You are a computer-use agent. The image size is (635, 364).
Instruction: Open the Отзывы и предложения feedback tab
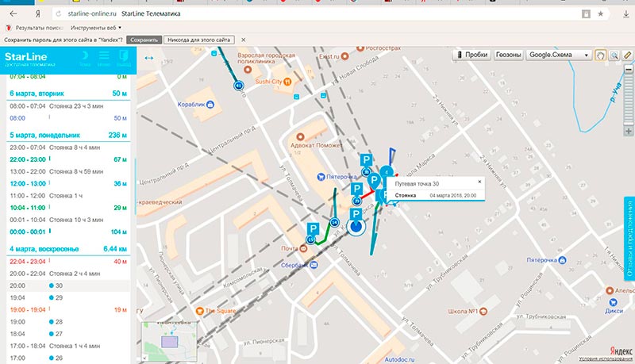coord(629,239)
